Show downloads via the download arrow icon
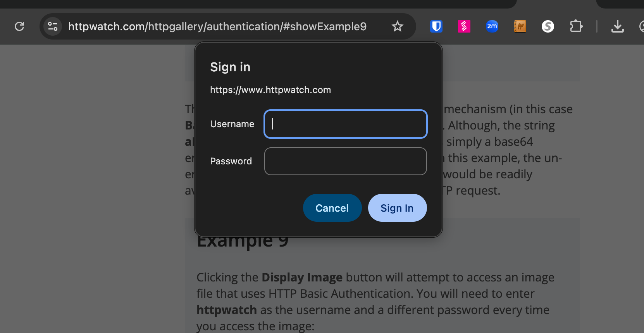Screen dimensions: 644x333 click(x=617, y=26)
